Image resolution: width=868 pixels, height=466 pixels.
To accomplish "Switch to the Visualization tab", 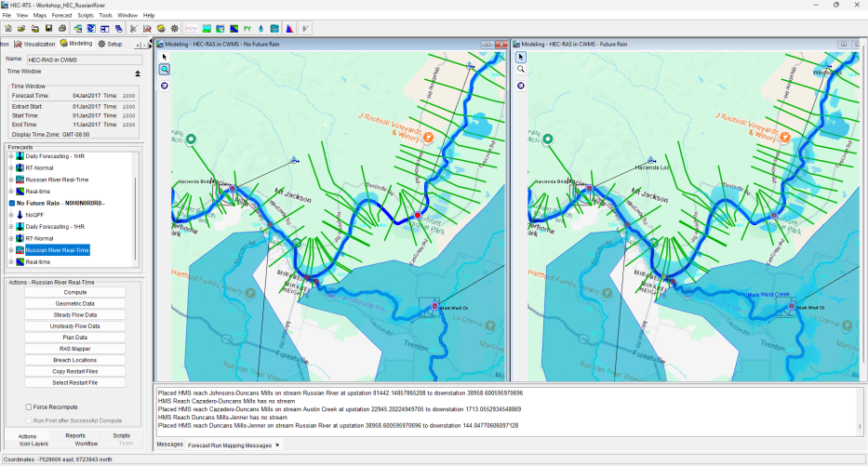I will coord(34,44).
